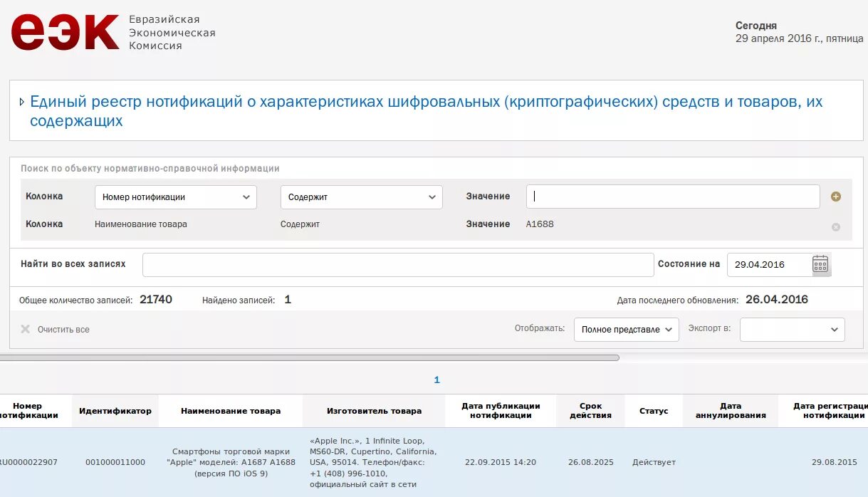Click publication date 22.09.2015 14:20

tap(501, 462)
